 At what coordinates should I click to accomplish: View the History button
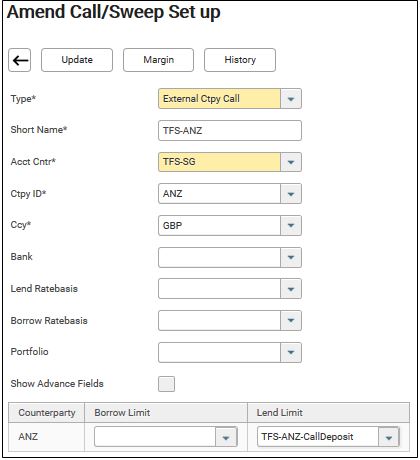240,60
